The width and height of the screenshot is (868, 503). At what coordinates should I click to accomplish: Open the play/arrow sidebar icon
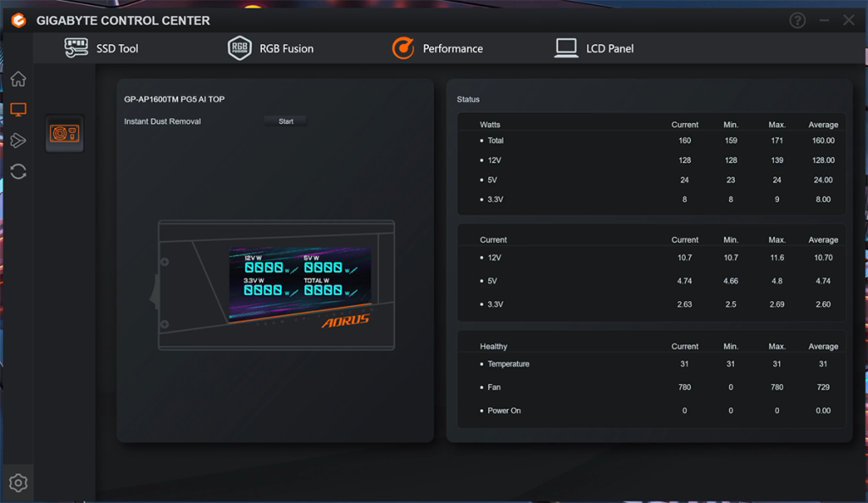click(19, 141)
